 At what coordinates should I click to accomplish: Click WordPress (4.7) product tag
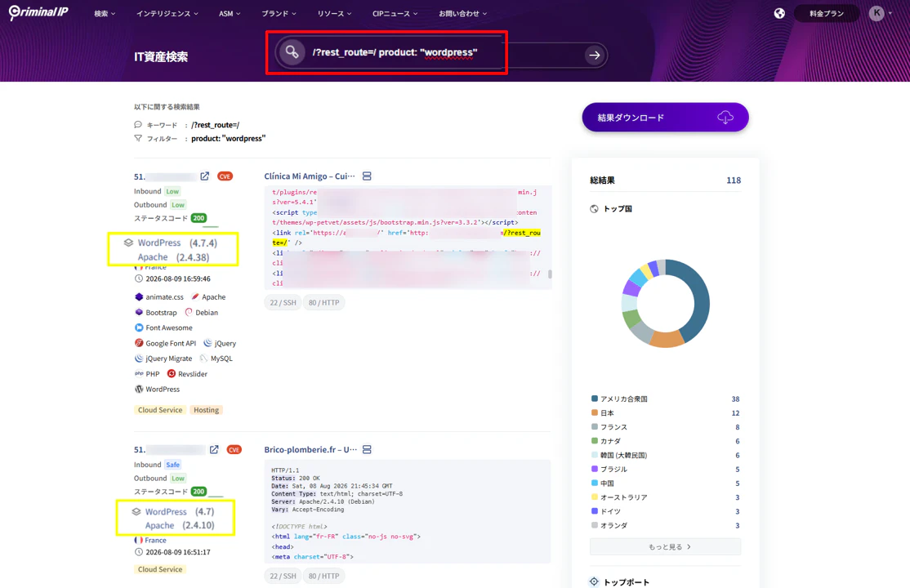point(180,511)
